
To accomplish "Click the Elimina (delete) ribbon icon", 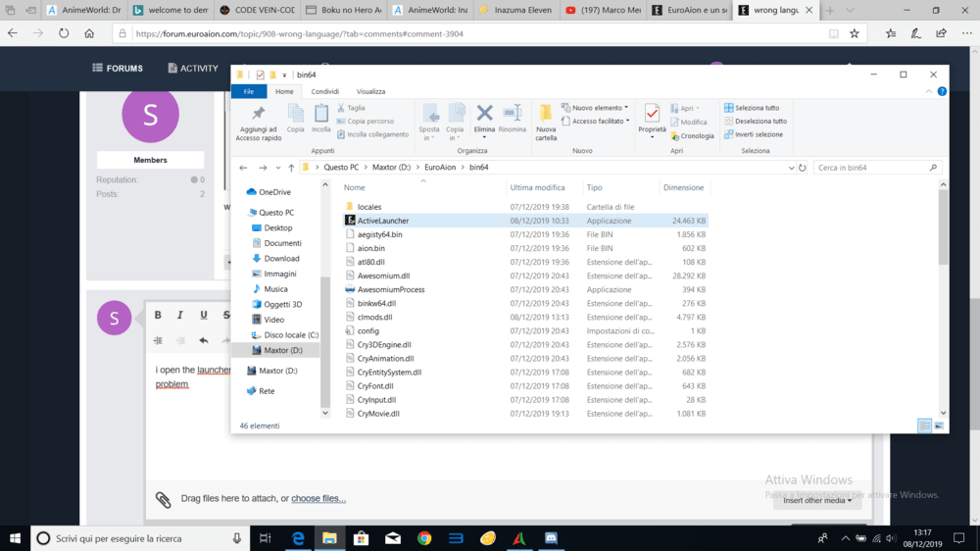I will (x=484, y=119).
